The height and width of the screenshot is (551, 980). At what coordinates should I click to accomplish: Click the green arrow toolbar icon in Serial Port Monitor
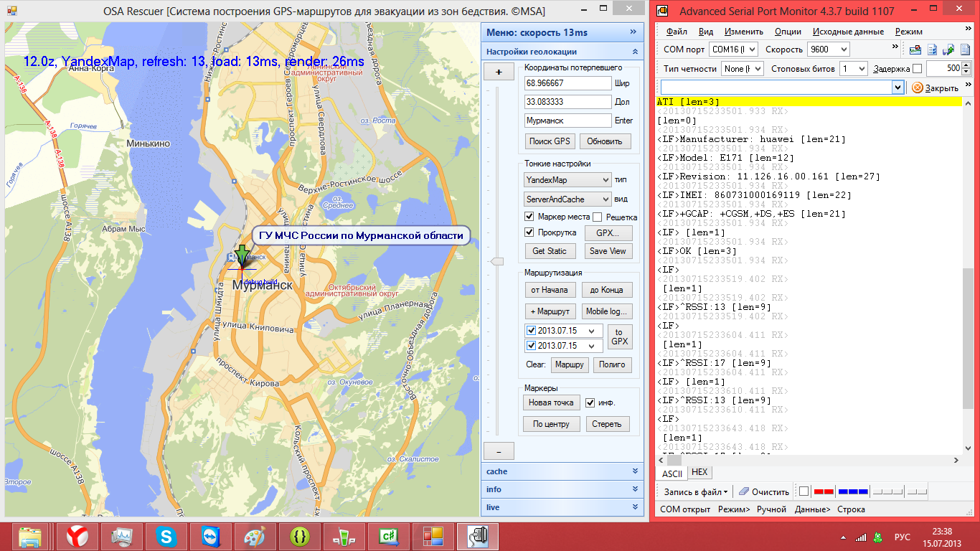948,50
